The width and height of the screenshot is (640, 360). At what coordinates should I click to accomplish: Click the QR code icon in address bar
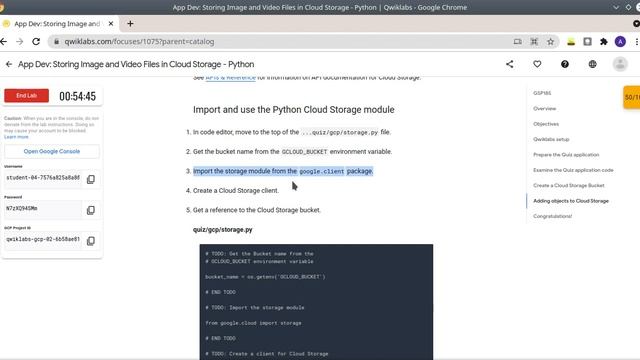coord(534,41)
